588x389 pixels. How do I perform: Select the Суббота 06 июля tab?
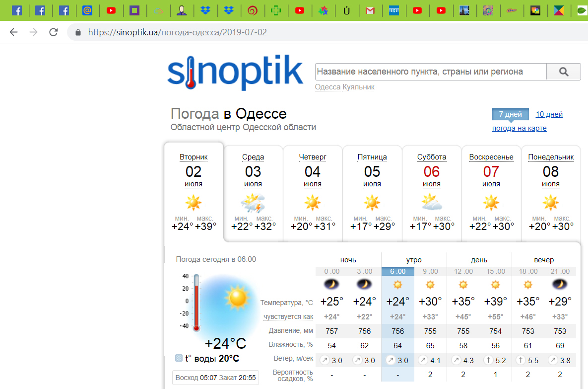click(432, 193)
